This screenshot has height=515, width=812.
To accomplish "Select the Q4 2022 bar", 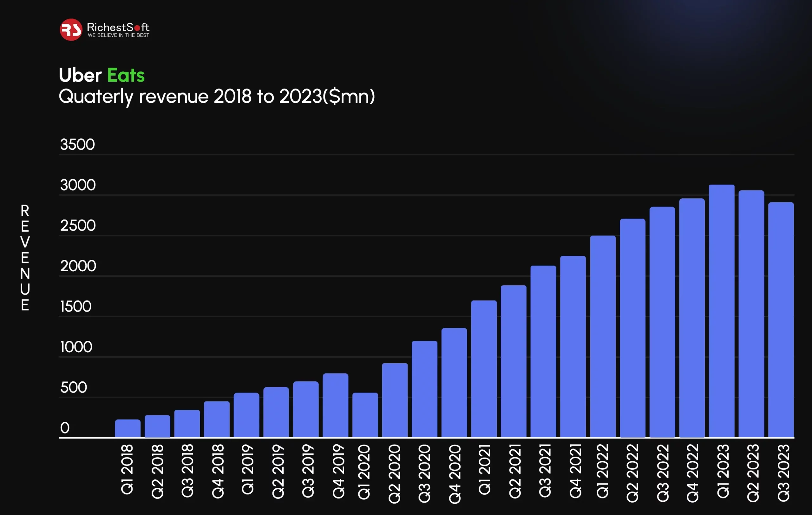I will [x=692, y=318].
